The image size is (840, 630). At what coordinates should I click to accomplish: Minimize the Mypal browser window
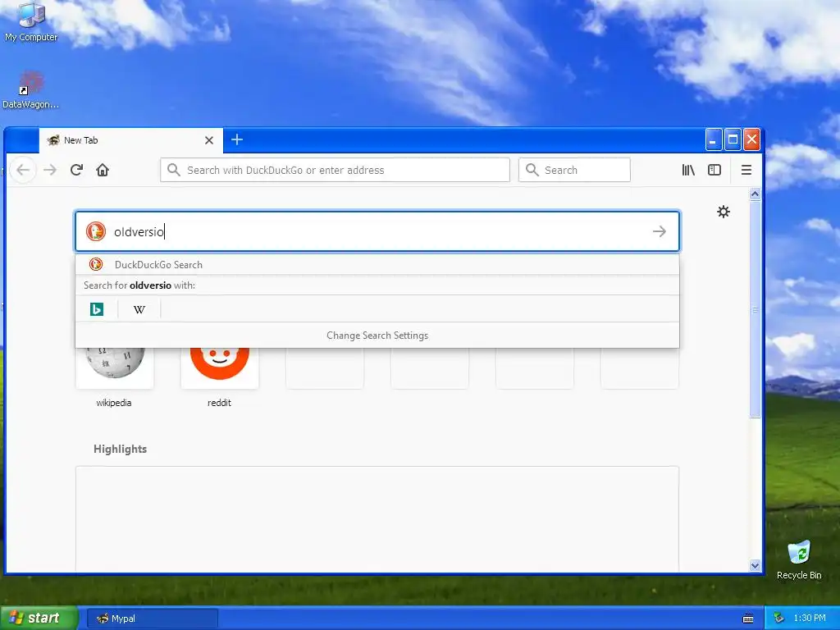(713, 139)
